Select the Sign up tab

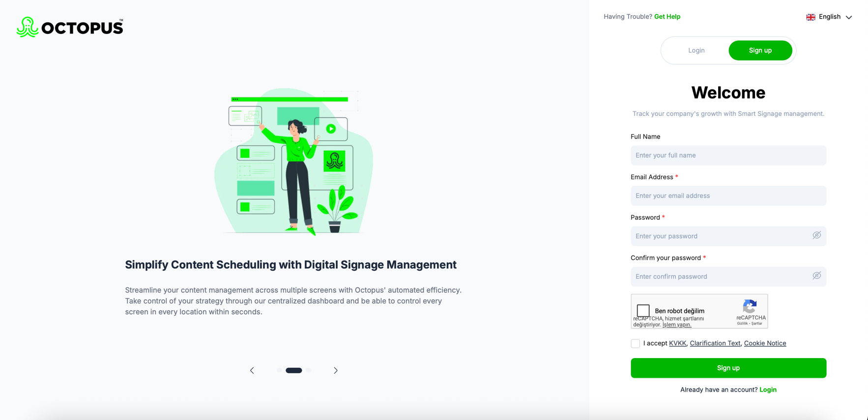(760, 50)
